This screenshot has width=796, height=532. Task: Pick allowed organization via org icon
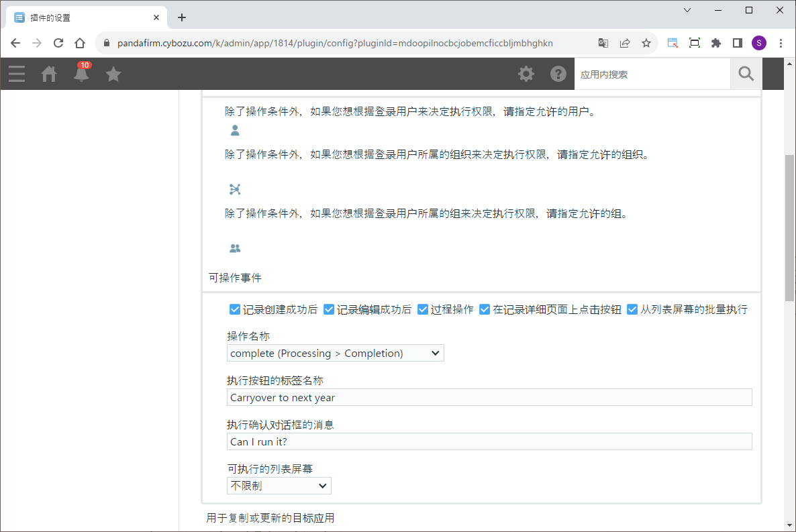(235, 189)
